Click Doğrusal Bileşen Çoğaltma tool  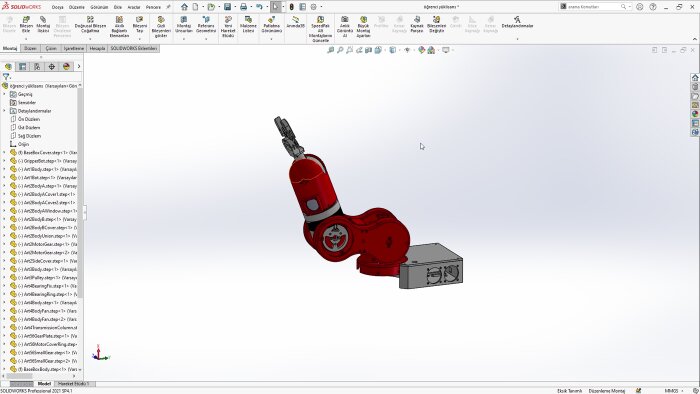(x=90, y=25)
